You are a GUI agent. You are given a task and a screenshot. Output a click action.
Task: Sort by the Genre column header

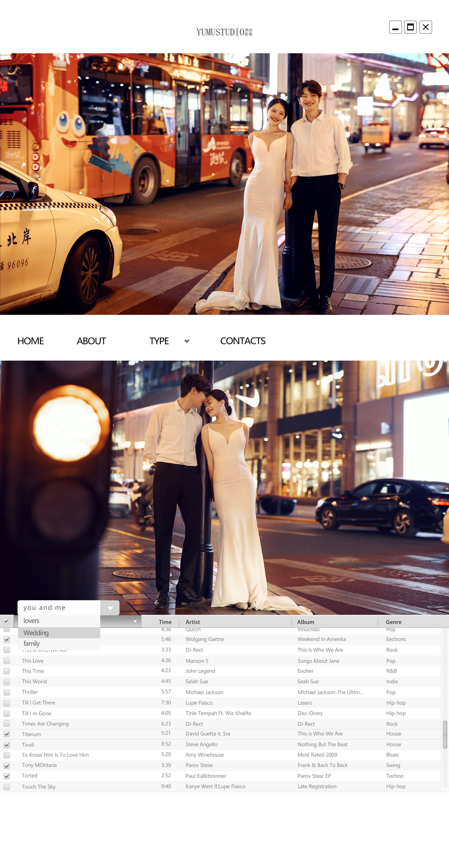pos(393,622)
